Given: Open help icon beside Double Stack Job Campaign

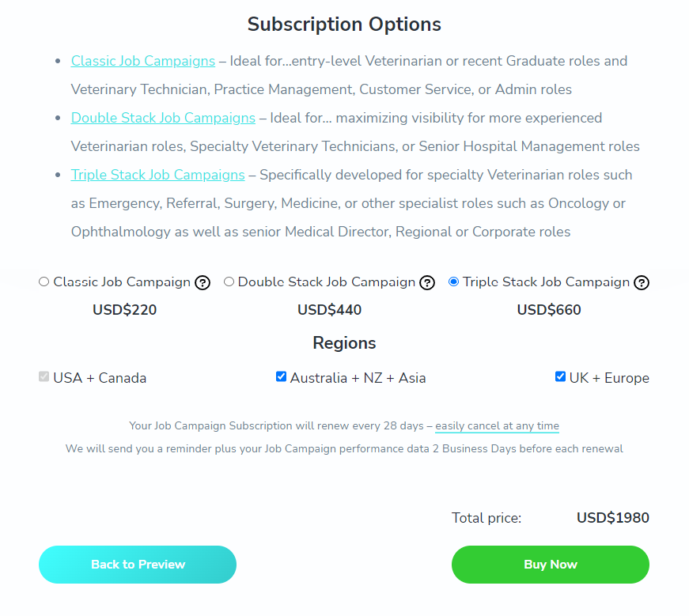Looking at the screenshot, I should pyautogui.click(x=427, y=282).
